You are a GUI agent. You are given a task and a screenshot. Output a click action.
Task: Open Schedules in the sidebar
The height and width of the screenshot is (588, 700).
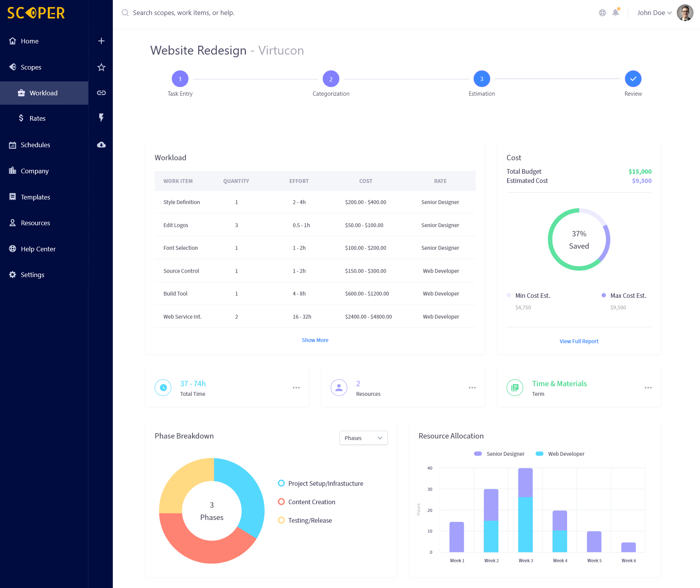[x=44, y=145]
